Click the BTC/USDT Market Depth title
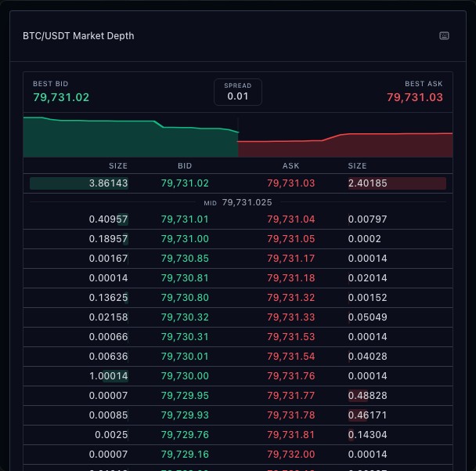 (78, 36)
